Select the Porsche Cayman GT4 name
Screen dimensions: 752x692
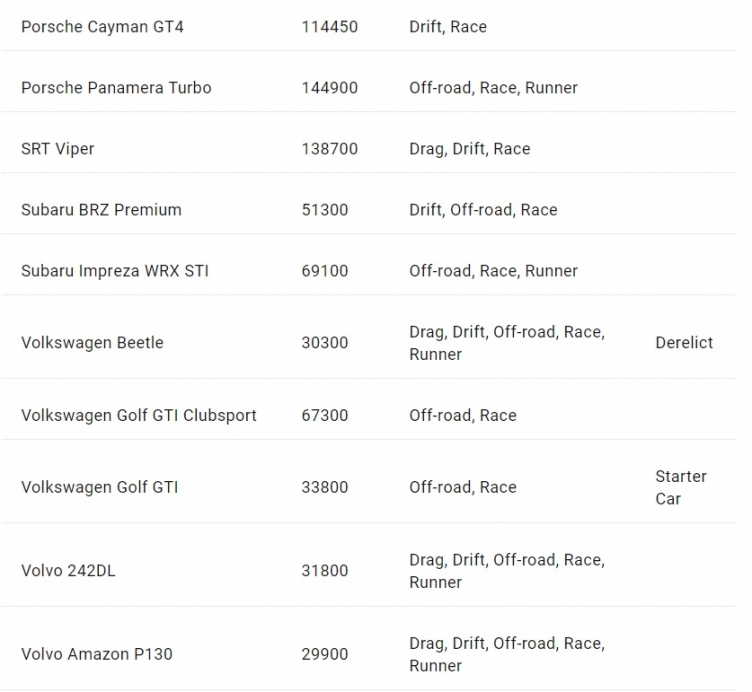[x=102, y=27]
